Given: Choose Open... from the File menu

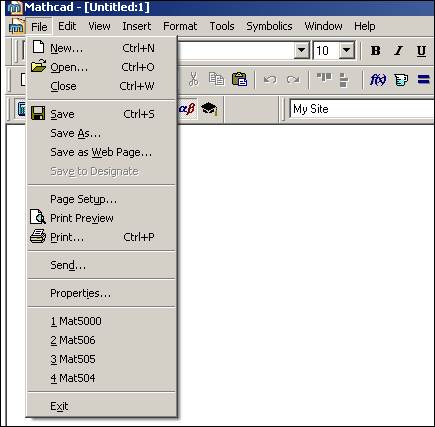Looking at the screenshot, I should coord(101,67).
